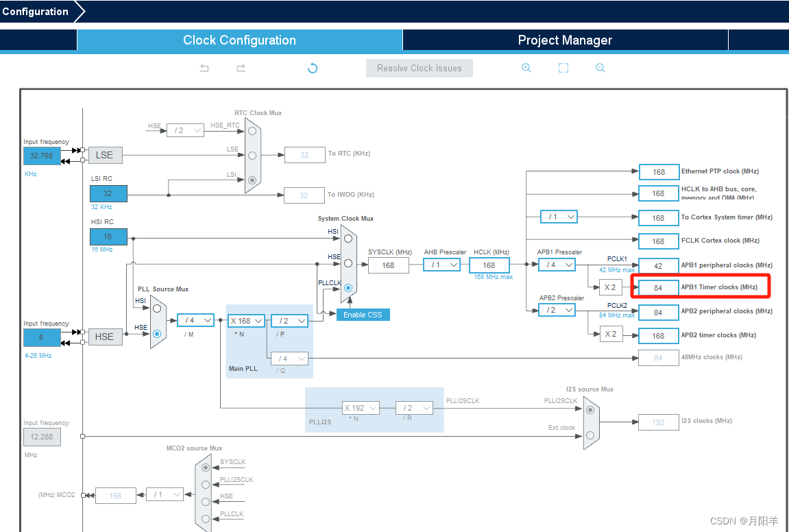Image resolution: width=789 pixels, height=532 pixels.
Task: Click the HSE input frequency field showing 8
Action: 42,337
